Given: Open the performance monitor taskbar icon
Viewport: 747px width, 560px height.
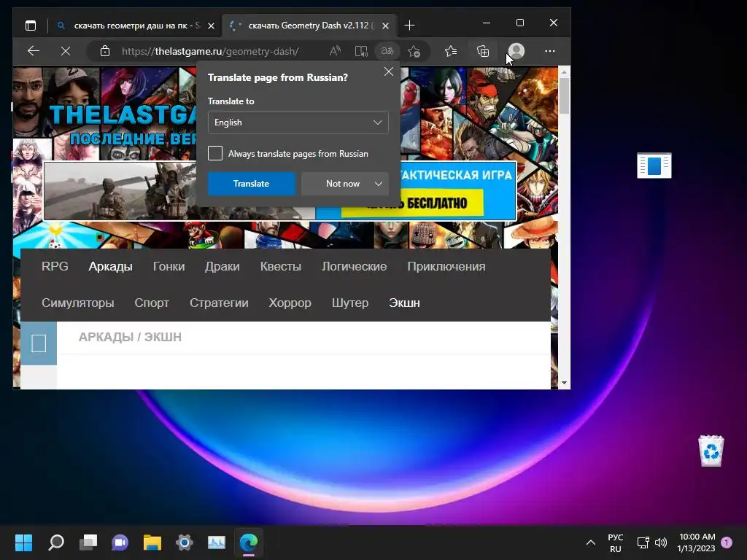Looking at the screenshot, I should tap(216, 542).
